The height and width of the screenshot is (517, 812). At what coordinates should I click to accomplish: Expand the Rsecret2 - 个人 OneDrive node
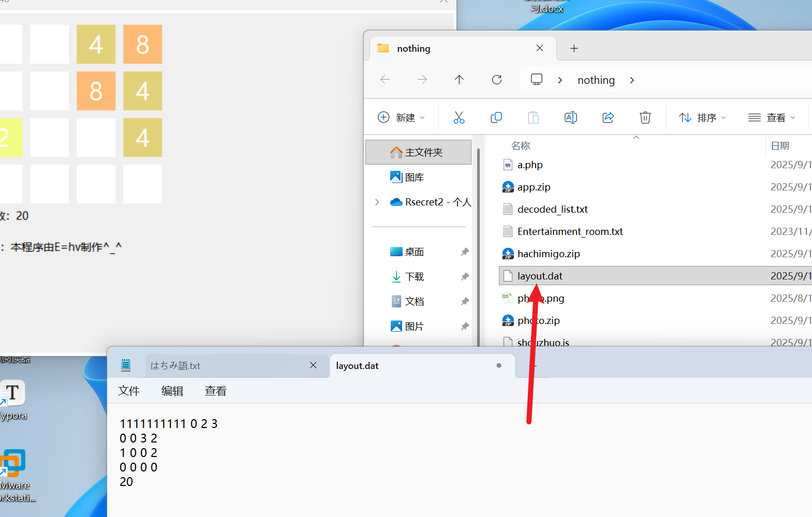click(377, 202)
